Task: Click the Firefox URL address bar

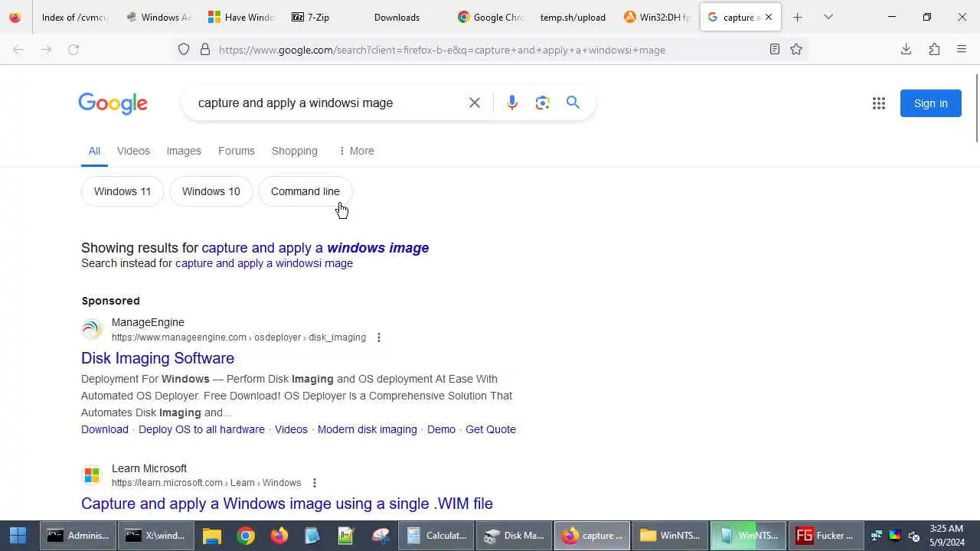Action: point(490,50)
